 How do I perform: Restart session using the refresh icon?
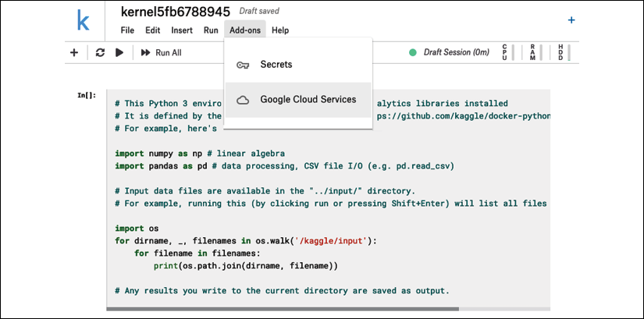(100, 52)
